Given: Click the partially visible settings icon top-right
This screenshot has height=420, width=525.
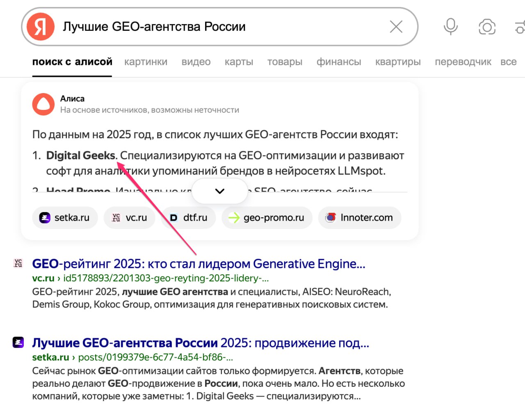Looking at the screenshot, I should tap(520, 27).
